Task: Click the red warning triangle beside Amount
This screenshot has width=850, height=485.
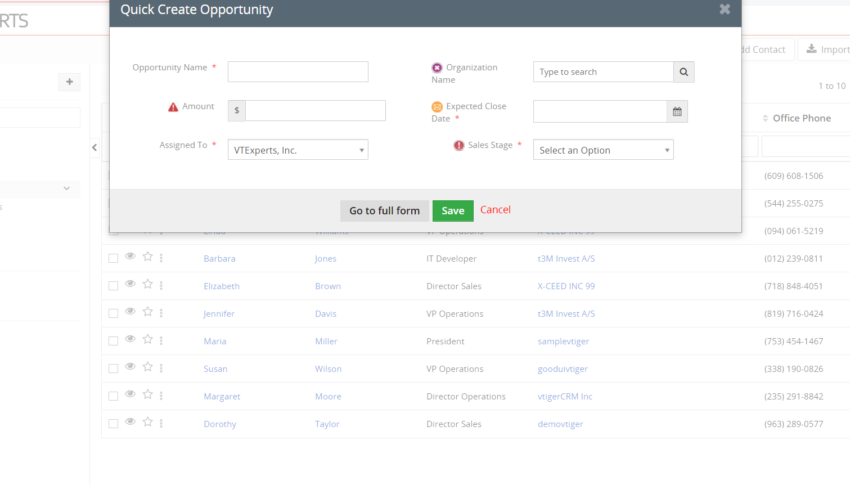Action: click(173, 107)
